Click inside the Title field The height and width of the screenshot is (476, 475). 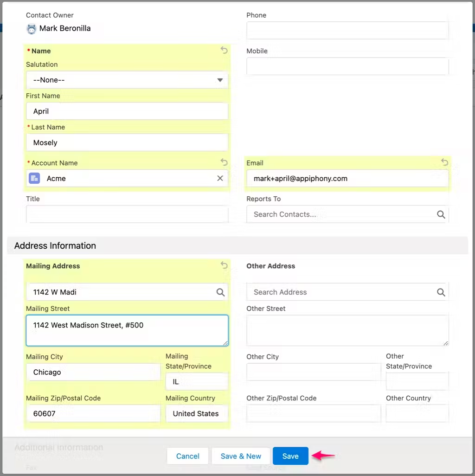point(127,214)
